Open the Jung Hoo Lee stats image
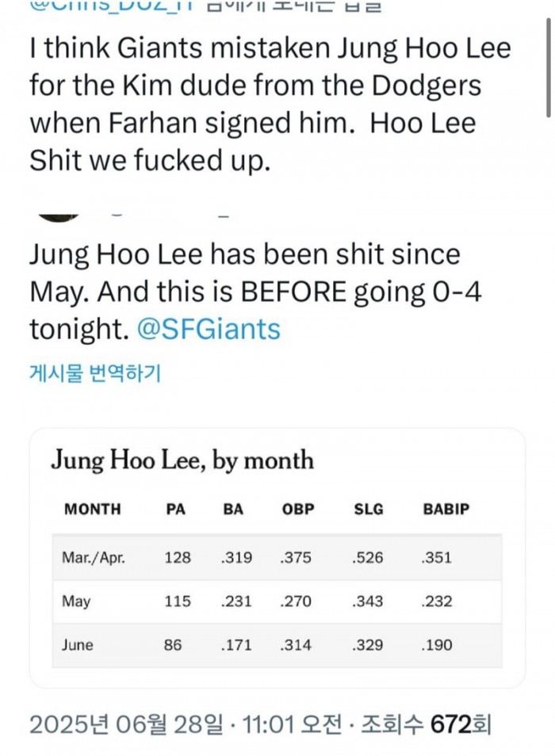The width and height of the screenshot is (555, 756). pyautogui.click(x=277, y=558)
